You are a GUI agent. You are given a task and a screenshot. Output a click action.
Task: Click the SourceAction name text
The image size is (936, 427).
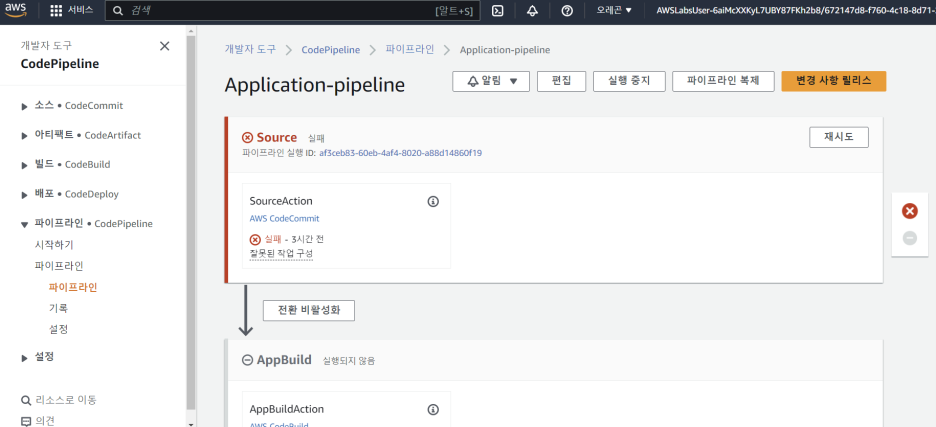281,201
